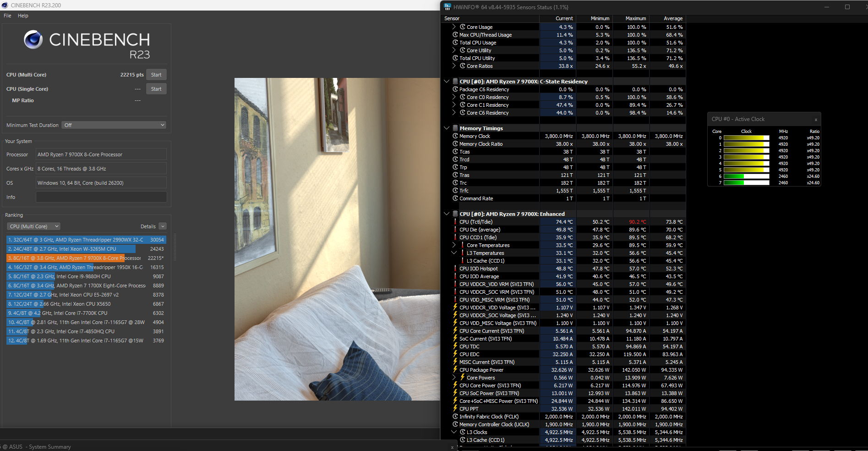Expand the Core Temperatures row
The image size is (868, 451).
[454, 245]
